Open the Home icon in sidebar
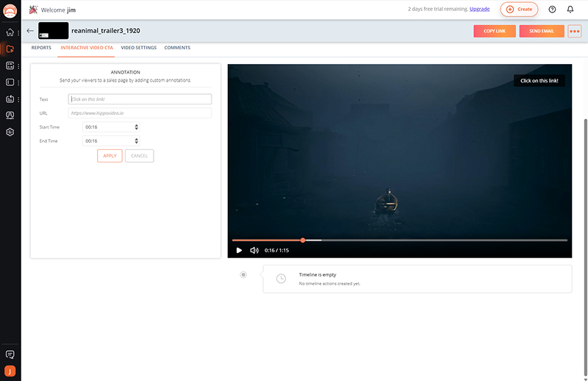The height and width of the screenshot is (381, 588). (x=10, y=32)
